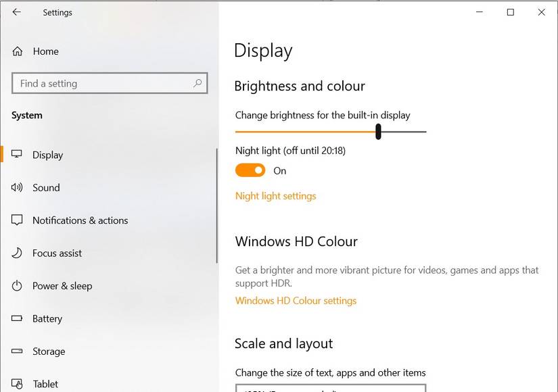This screenshot has width=558, height=392.
Task: Click the Find a setting field
Action: click(x=101, y=83)
